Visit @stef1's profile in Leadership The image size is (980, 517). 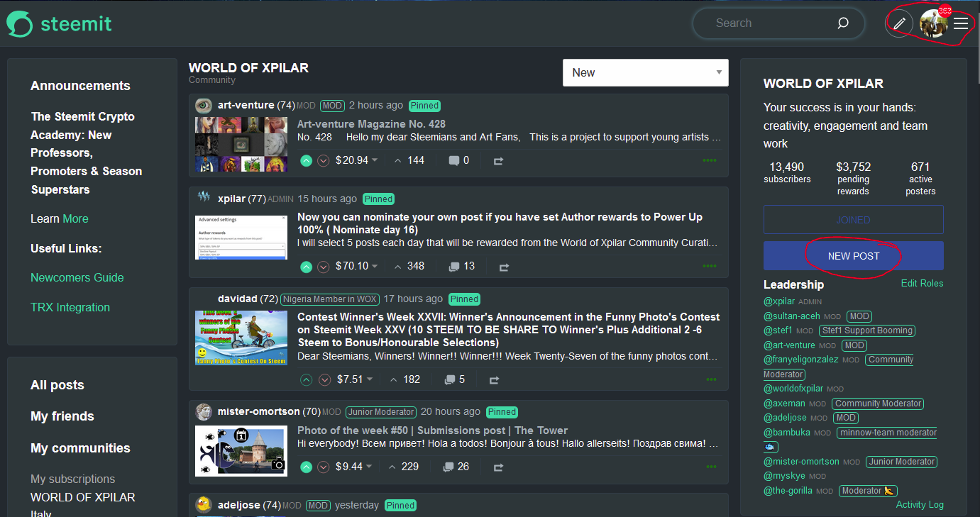click(778, 330)
